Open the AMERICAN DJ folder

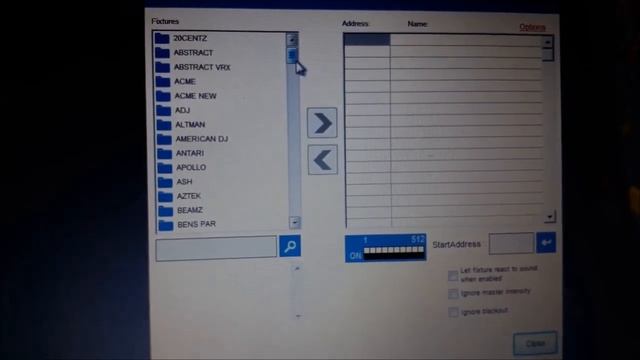pos(193,139)
